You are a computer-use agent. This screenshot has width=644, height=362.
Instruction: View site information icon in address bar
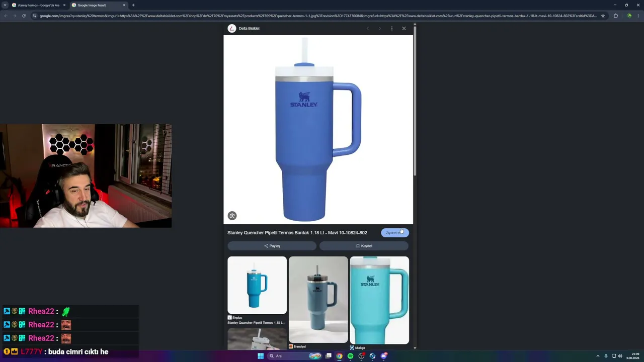(35, 16)
